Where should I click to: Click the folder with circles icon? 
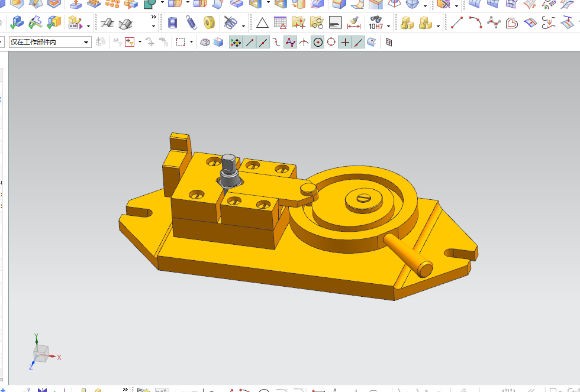point(317,23)
